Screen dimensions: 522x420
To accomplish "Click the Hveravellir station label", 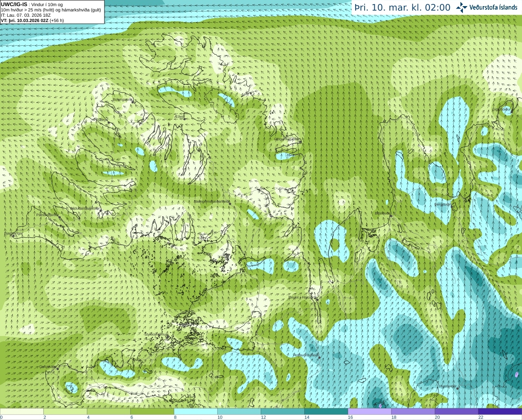I will point(448,386).
